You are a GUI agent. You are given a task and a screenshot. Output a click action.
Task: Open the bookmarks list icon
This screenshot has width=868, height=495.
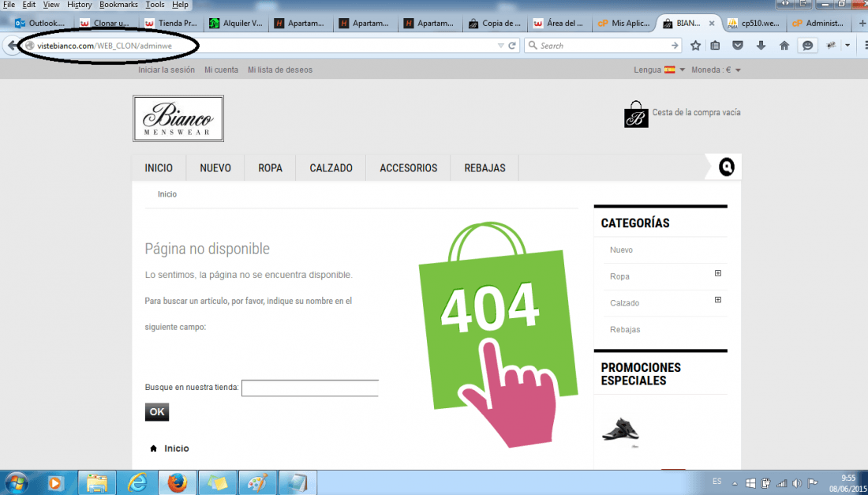[715, 46]
